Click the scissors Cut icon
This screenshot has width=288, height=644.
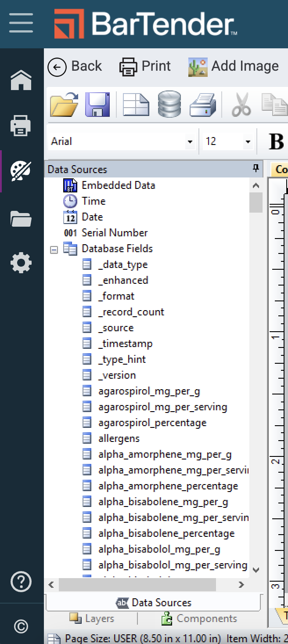click(x=241, y=105)
